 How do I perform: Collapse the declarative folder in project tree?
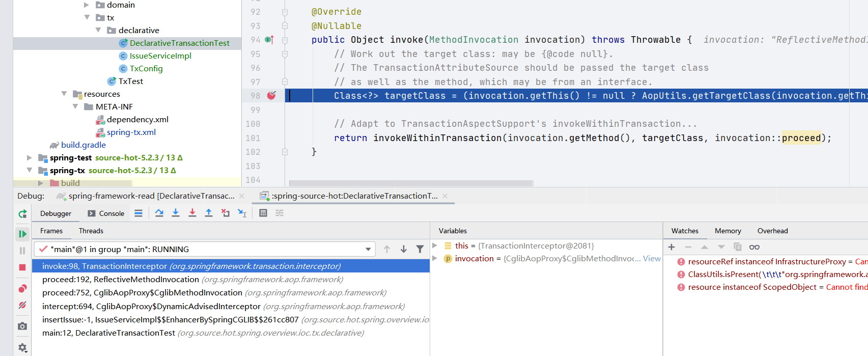tap(99, 30)
